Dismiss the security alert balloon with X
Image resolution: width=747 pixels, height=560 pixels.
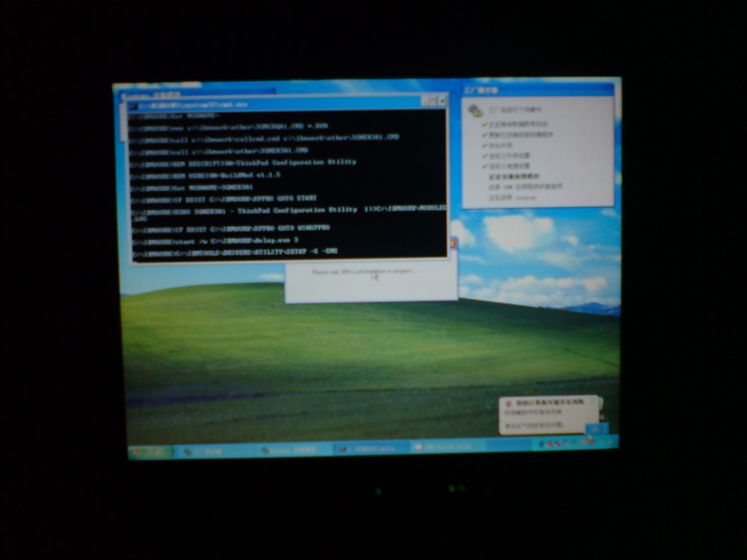[593, 402]
